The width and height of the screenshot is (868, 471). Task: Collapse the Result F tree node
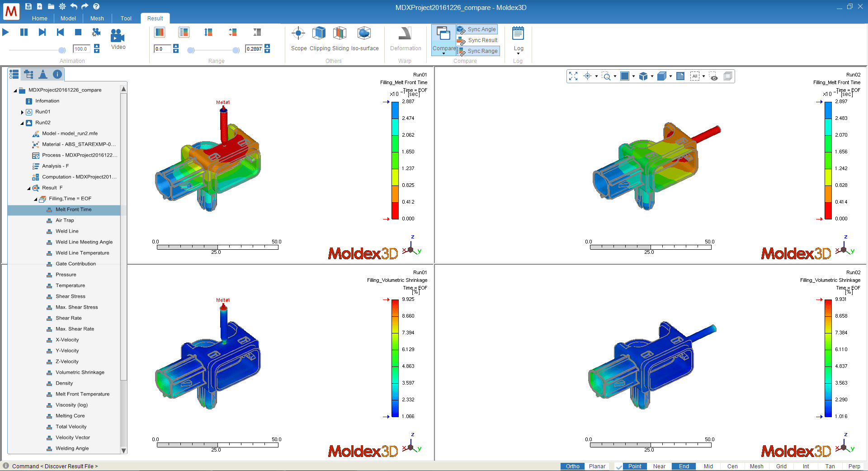tap(29, 188)
